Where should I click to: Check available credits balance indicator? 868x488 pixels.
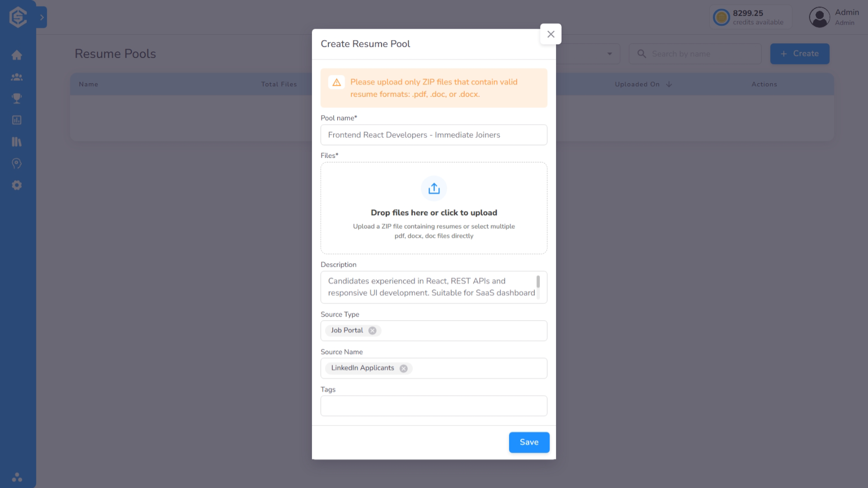tap(750, 17)
